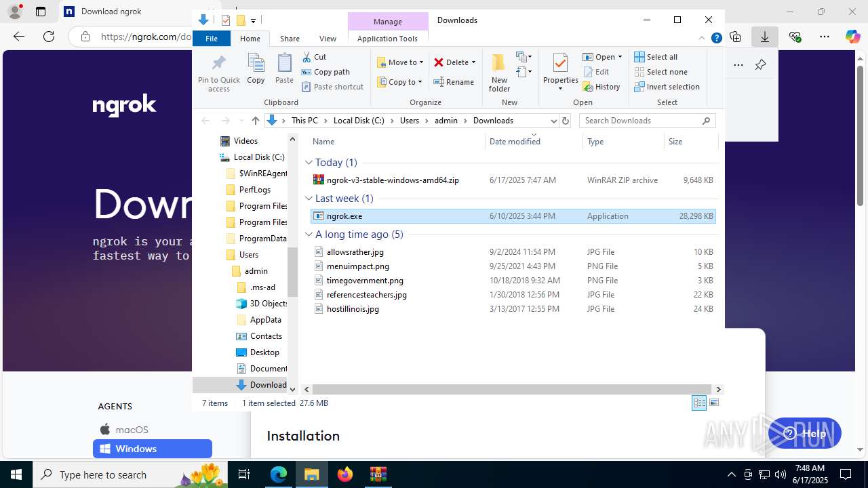The width and height of the screenshot is (868, 488).
Task: Click the Paste ribbon icon
Action: tap(284, 69)
